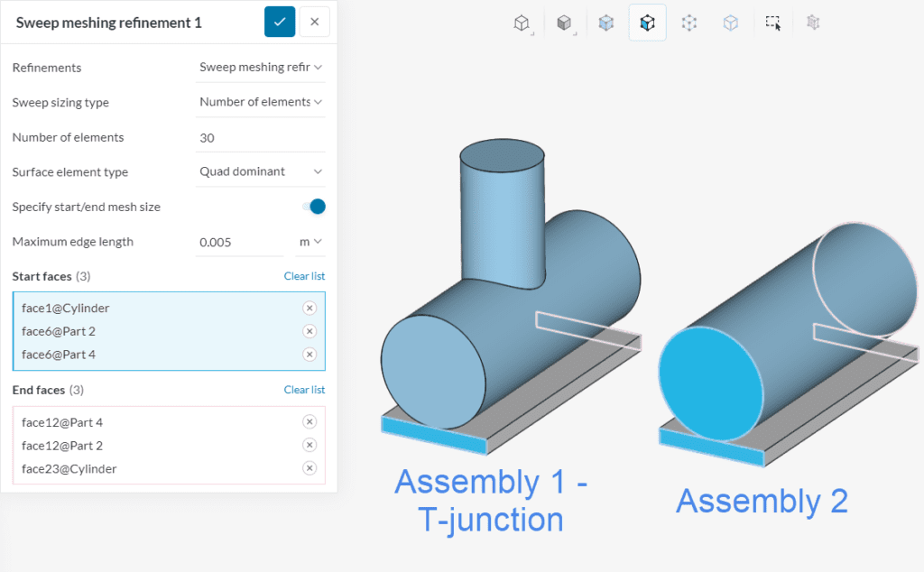924x572 pixels.
Task: Click the rightmost grouped mesh icon
Action: (813, 23)
